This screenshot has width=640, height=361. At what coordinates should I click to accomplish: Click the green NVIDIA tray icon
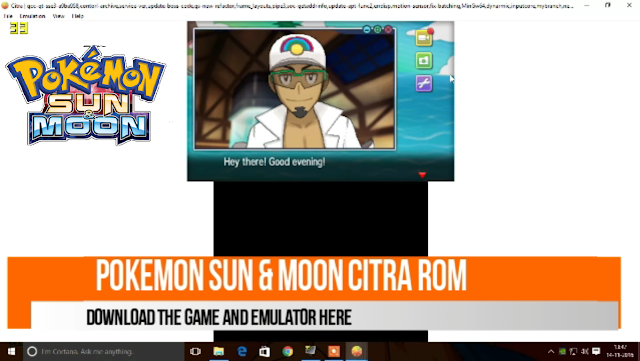coord(562,351)
